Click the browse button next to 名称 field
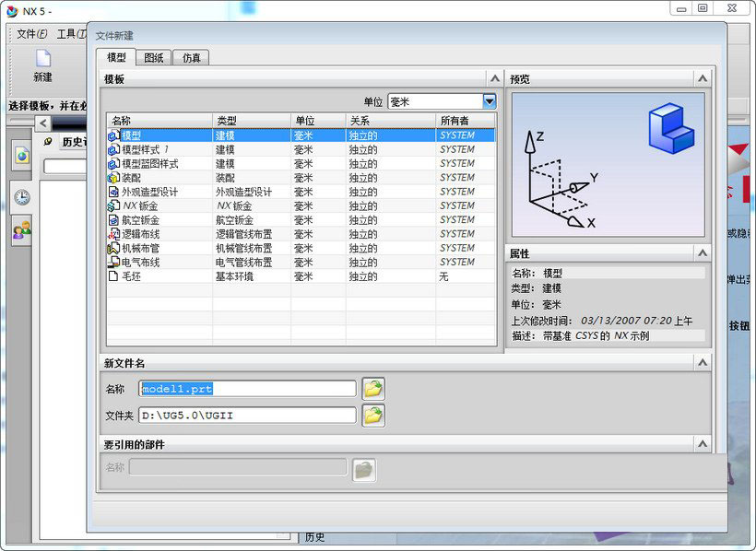This screenshot has width=756, height=551. click(372, 388)
